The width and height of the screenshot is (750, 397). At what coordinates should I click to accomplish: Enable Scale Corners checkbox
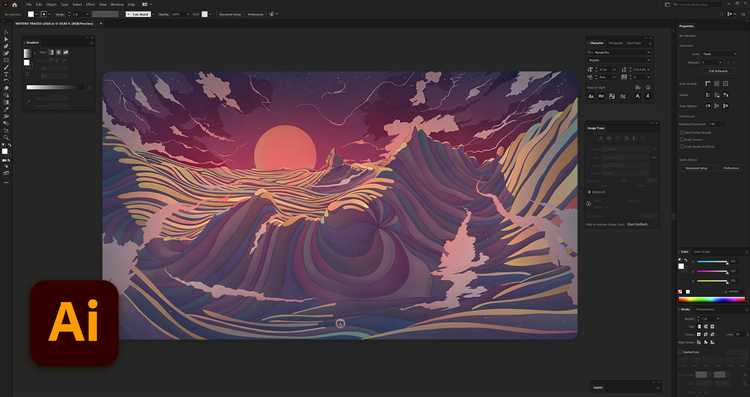click(x=682, y=139)
